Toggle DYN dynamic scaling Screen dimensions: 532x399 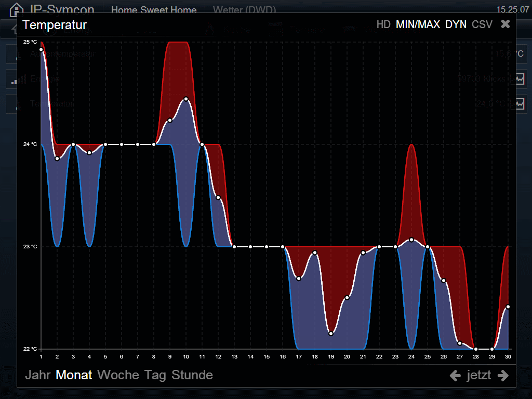point(456,24)
